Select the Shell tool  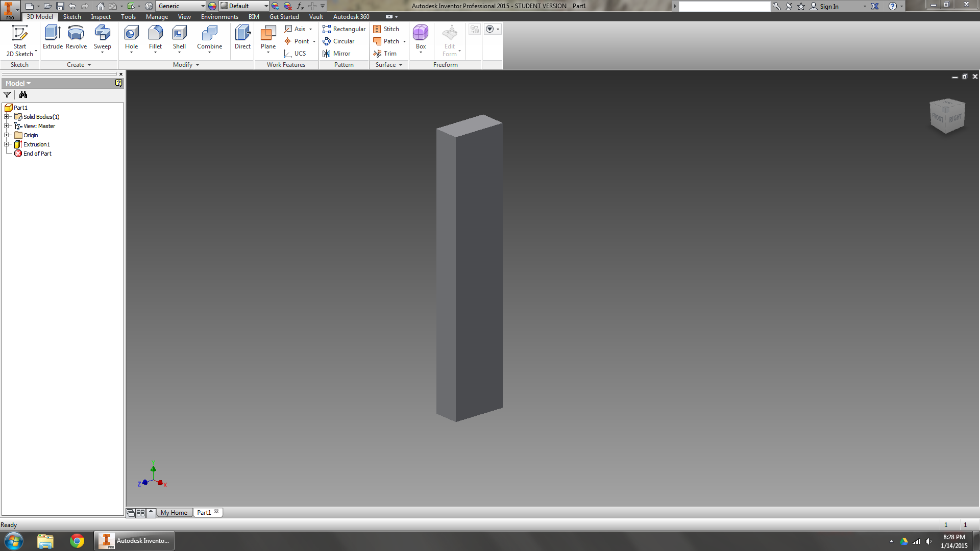(x=179, y=38)
